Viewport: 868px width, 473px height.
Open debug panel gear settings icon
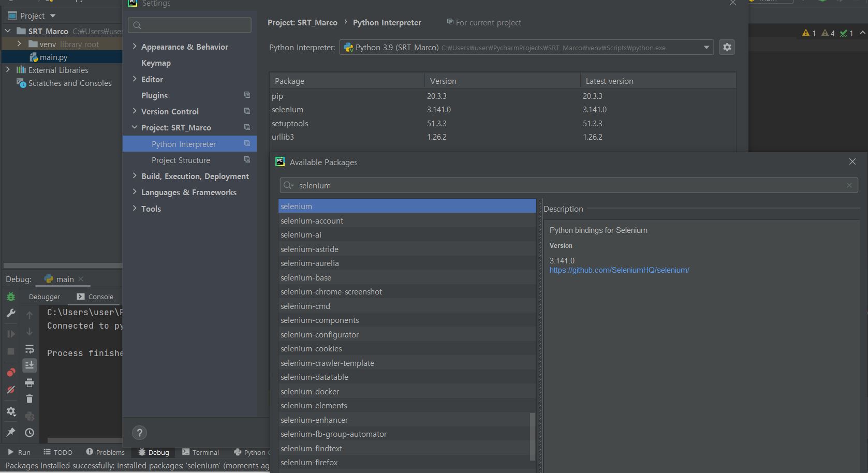[11, 411]
